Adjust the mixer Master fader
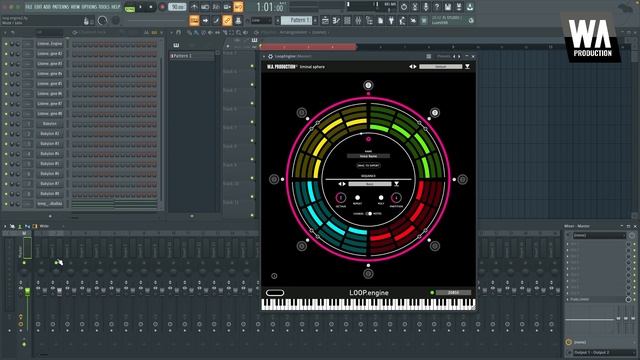Viewport: 640px width, 360px height. (x=27, y=291)
